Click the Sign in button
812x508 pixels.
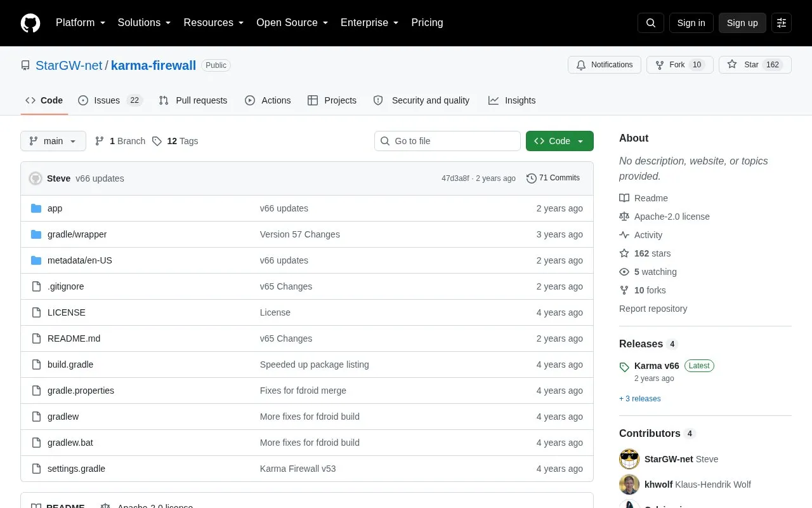point(691,23)
